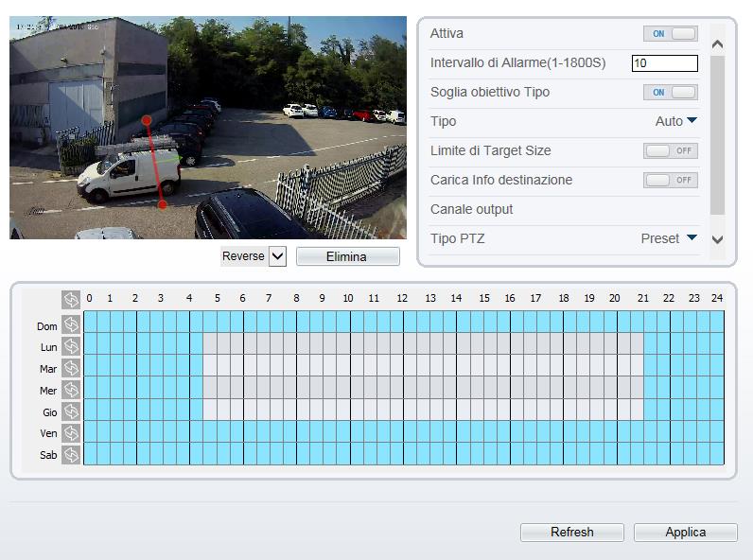
Task: Click the settings panel scroll down arrow
Action: [716, 240]
